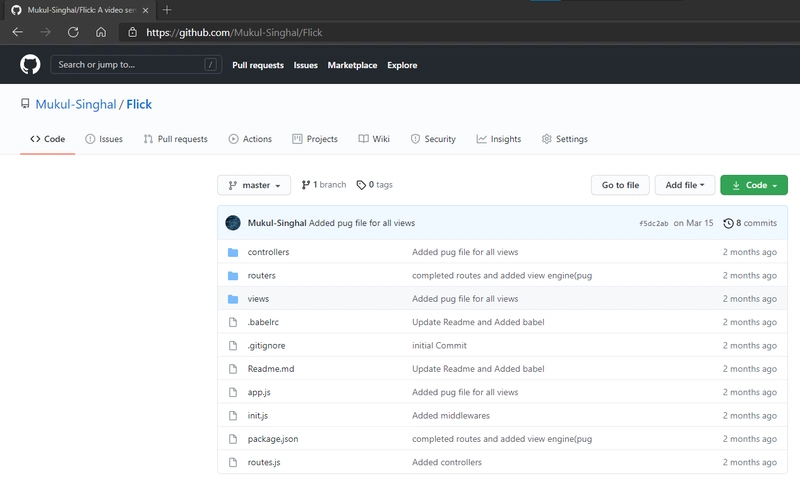Open the controllers folder
Viewport: 800px width, 481px height.
268,252
